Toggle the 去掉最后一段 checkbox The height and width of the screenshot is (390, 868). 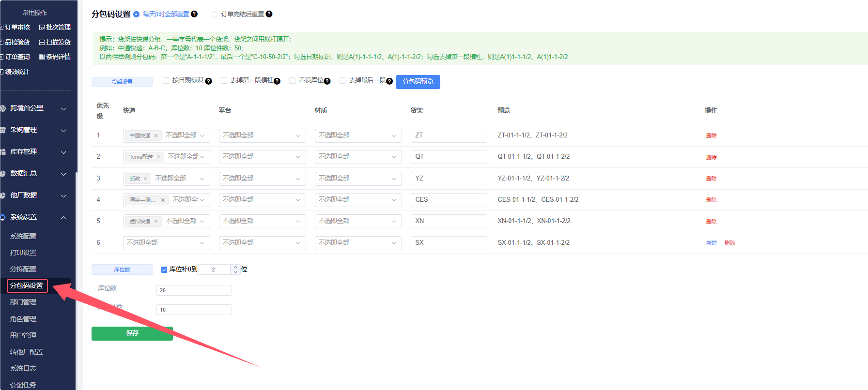(x=342, y=80)
